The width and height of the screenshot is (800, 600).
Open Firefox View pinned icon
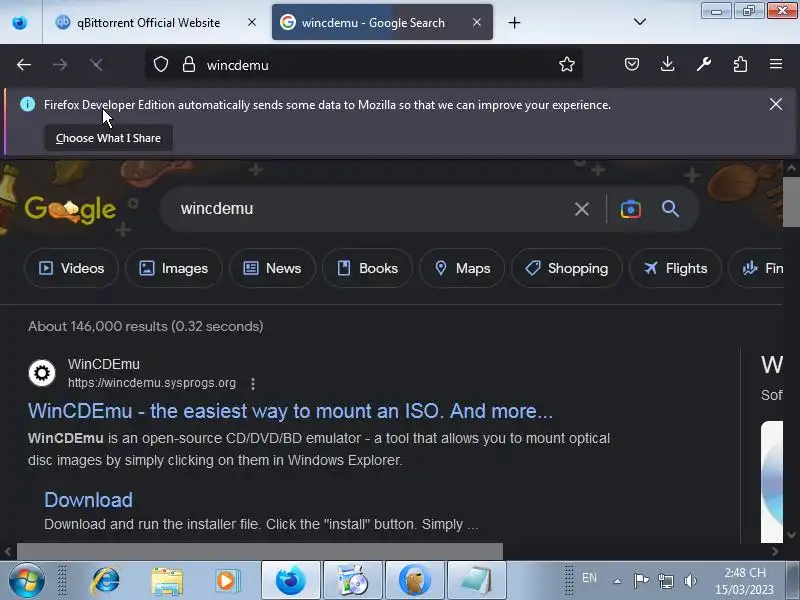click(20, 22)
